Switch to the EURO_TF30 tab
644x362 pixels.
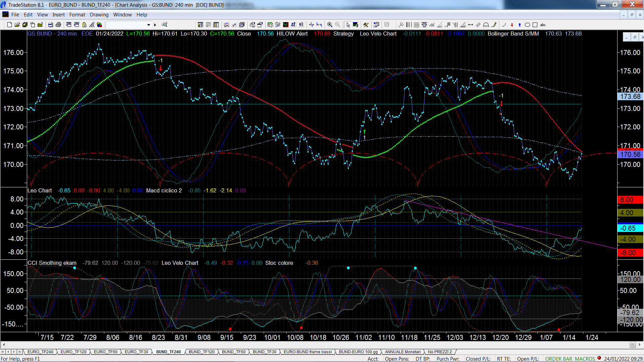tap(137, 352)
